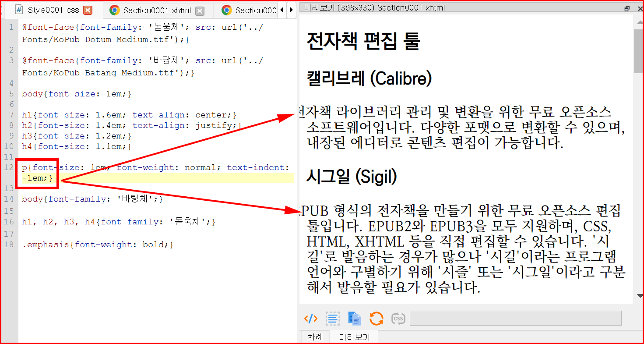Image resolution: width=644 pixels, height=344 pixels.
Task: Click the 'body{font-size: 1em;}' code line
Action: click(77, 94)
